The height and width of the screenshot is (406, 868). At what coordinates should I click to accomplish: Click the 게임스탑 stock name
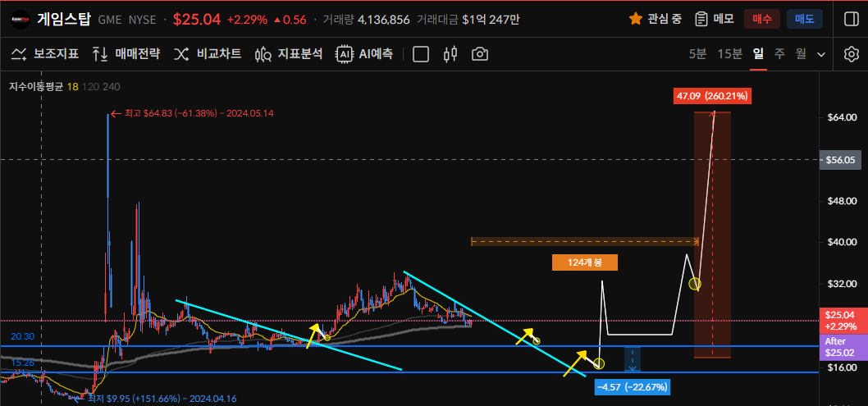click(x=63, y=20)
